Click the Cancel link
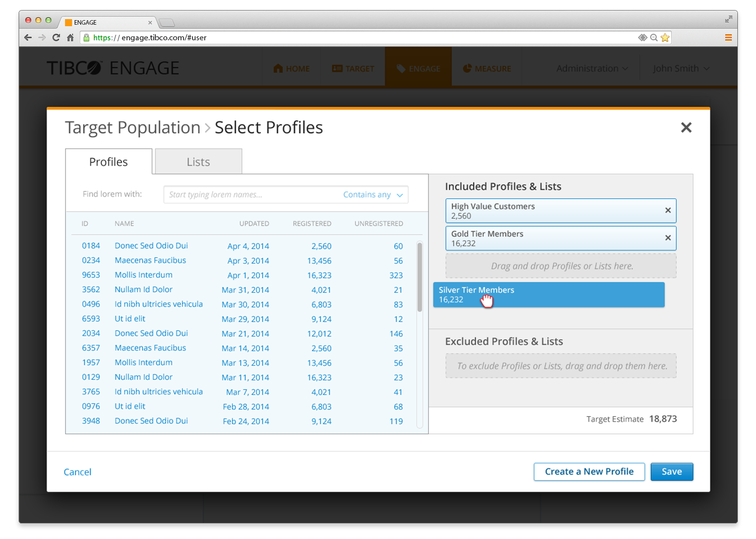The width and height of the screenshot is (756, 539). [x=78, y=472]
